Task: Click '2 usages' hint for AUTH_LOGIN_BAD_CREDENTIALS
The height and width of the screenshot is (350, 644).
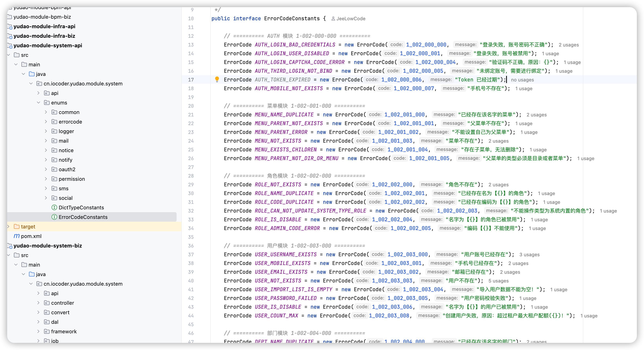Action: [568, 45]
